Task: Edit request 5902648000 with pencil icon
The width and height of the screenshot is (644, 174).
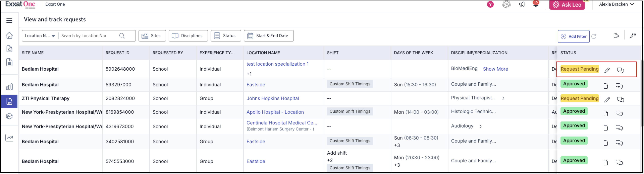Action: coord(607,70)
